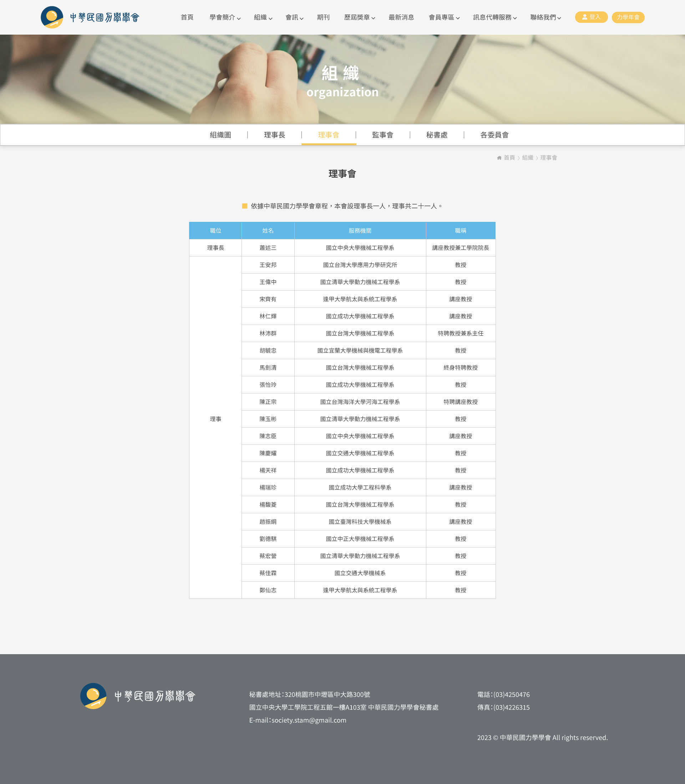This screenshot has width=685, height=784.
Task: Switch to the 組織圖 tab
Action: coord(220,135)
